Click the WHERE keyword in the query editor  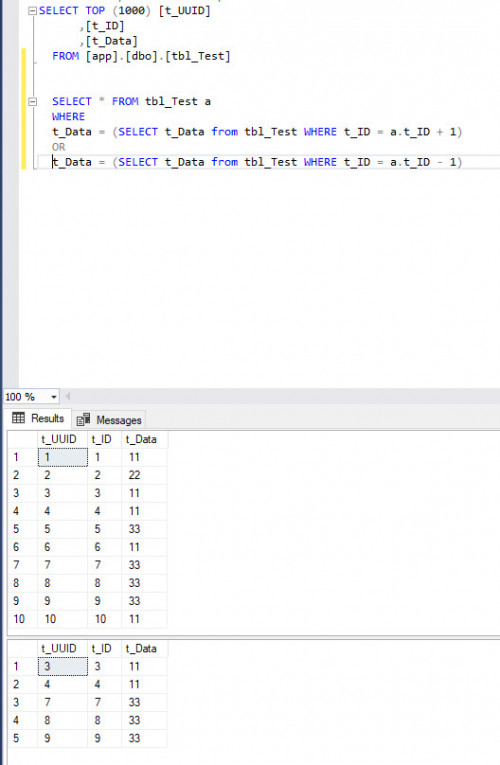coord(68,117)
